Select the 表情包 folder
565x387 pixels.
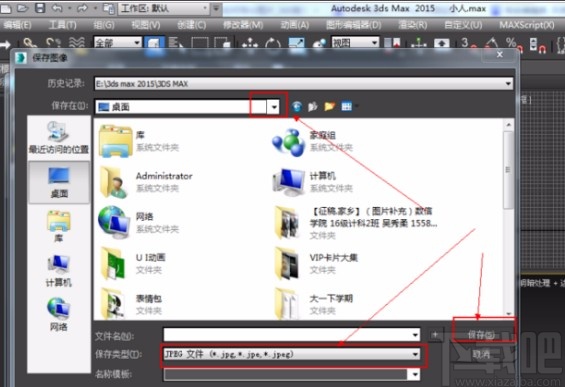[130, 304]
